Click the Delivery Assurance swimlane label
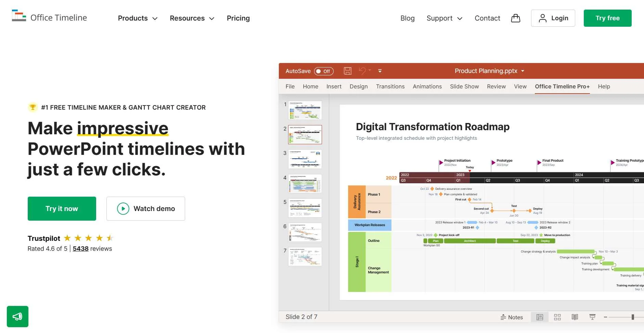 click(x=357, y=202)
